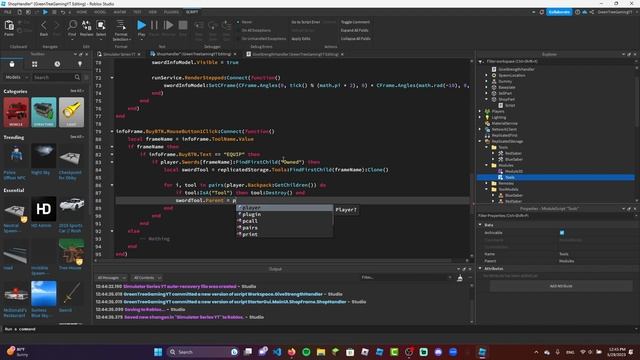640x360 pixels.
Task: Expand the Players node in Explorer
Action: click(x=480, y=111)
